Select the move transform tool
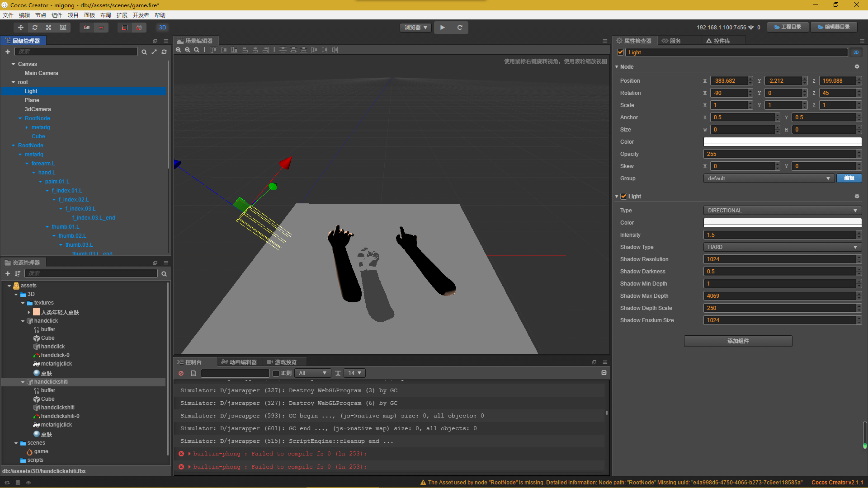Screen dimensions: 868x488 click(x=21, y=28)
